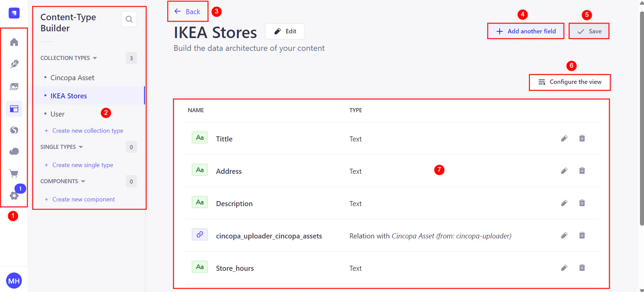Delete the Tittle field trash icon

(582, 138)
